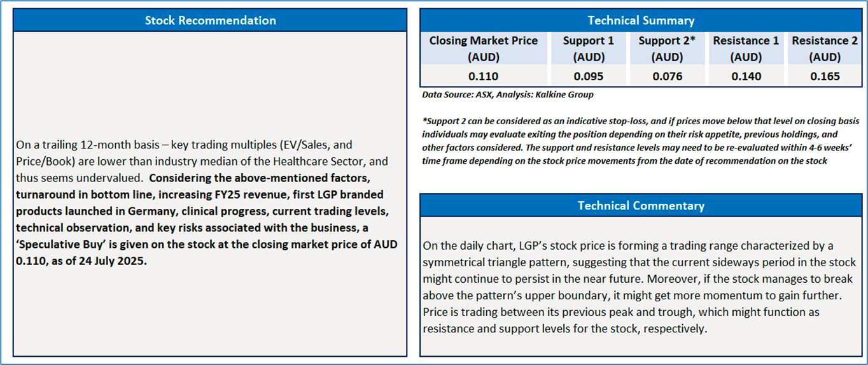Click the Stock Recommendation header
The image size is (868, 365).
click(x=210, y=20)
